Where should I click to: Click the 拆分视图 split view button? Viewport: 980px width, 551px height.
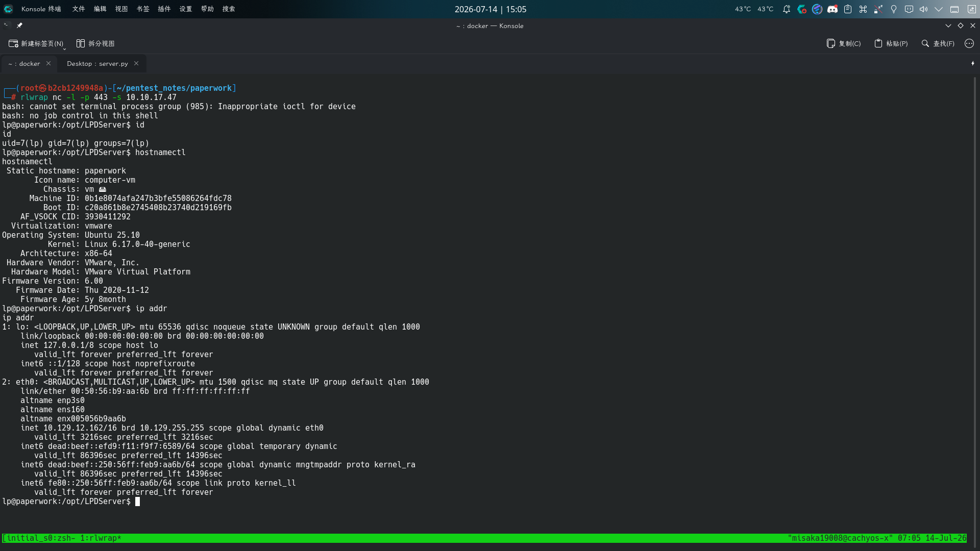click(95, 44)
